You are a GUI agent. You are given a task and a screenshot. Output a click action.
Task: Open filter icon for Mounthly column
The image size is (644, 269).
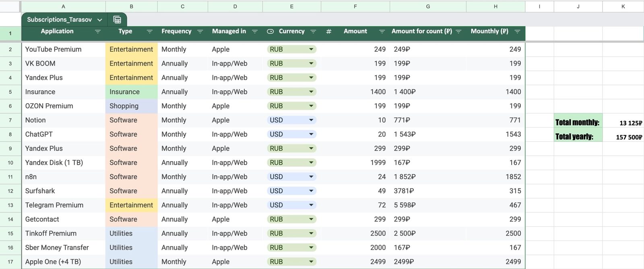point(517,31)
